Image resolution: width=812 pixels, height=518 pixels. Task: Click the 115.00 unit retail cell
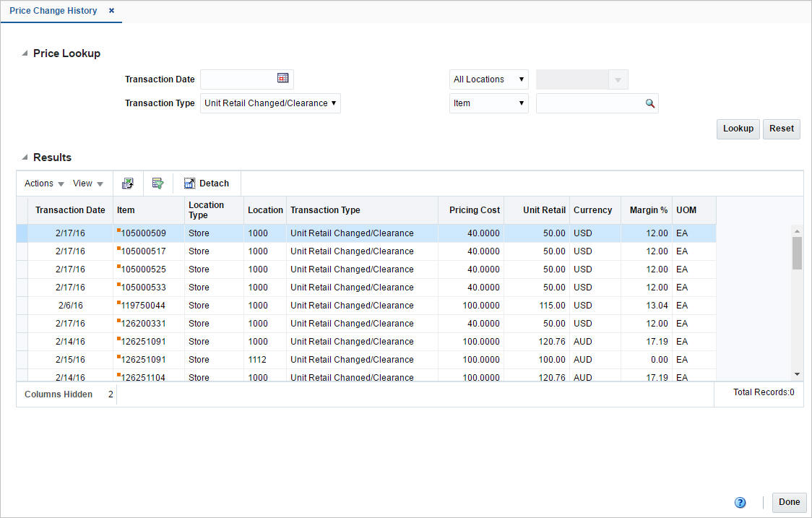(x=537, y=306)
